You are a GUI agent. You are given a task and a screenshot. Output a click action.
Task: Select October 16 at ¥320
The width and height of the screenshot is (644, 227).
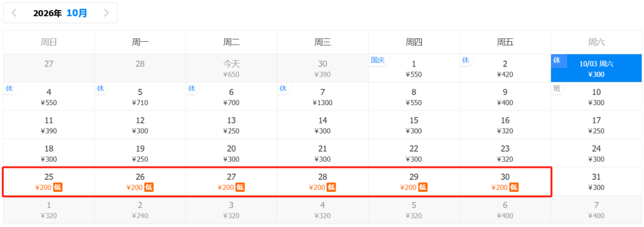(505, 125)
